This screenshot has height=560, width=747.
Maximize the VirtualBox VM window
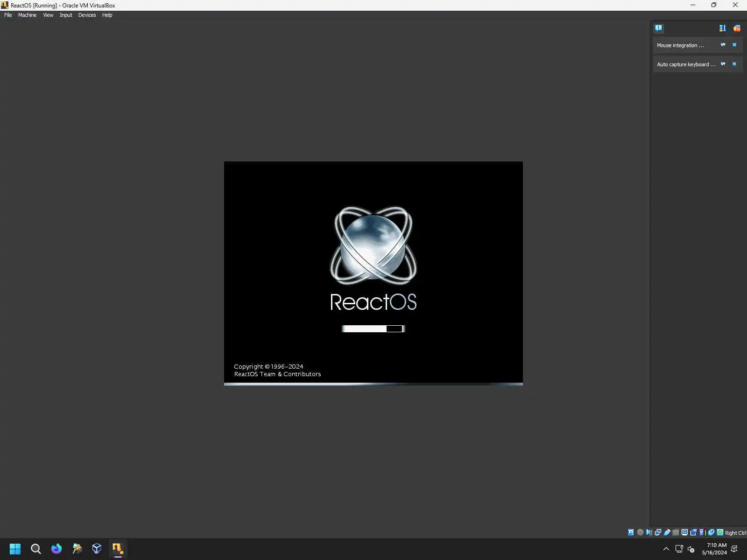[x=714, y=5]
